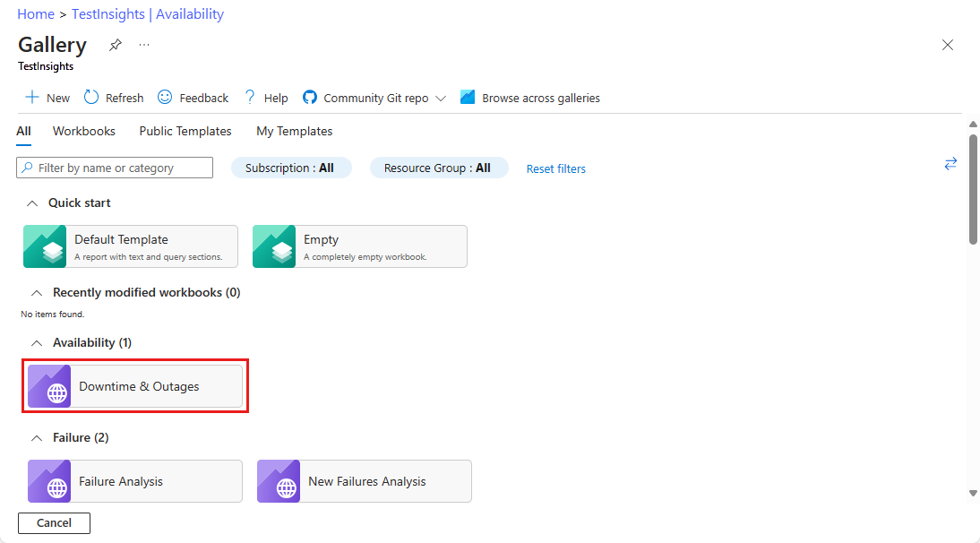This screenshot has height=543, width=980.
Task: Expand the Community Git repo dropdown chevron
Action: pos(441,99)
